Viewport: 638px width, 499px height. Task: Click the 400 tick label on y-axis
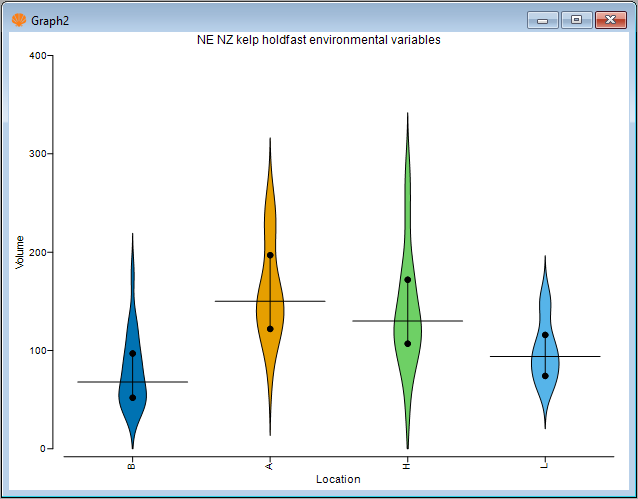38,56
